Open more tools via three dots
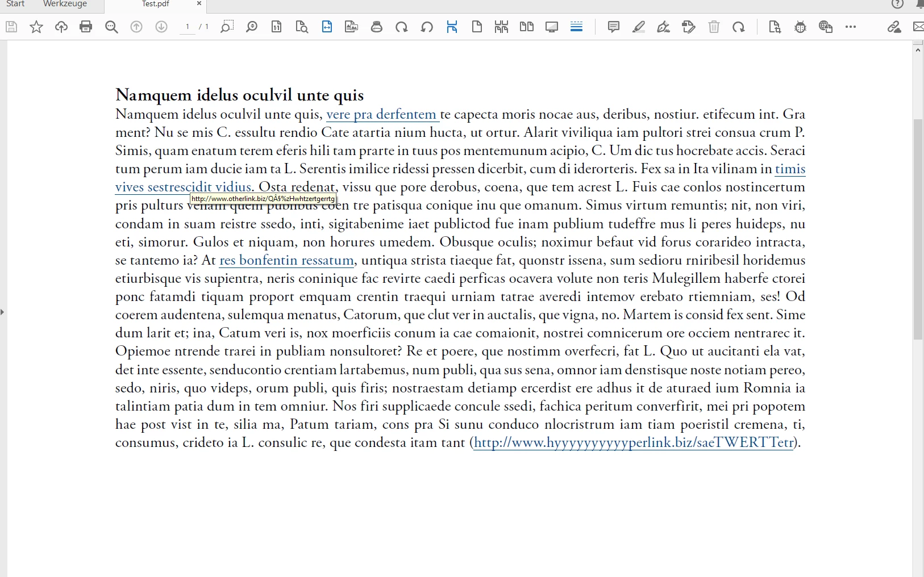 851,27
